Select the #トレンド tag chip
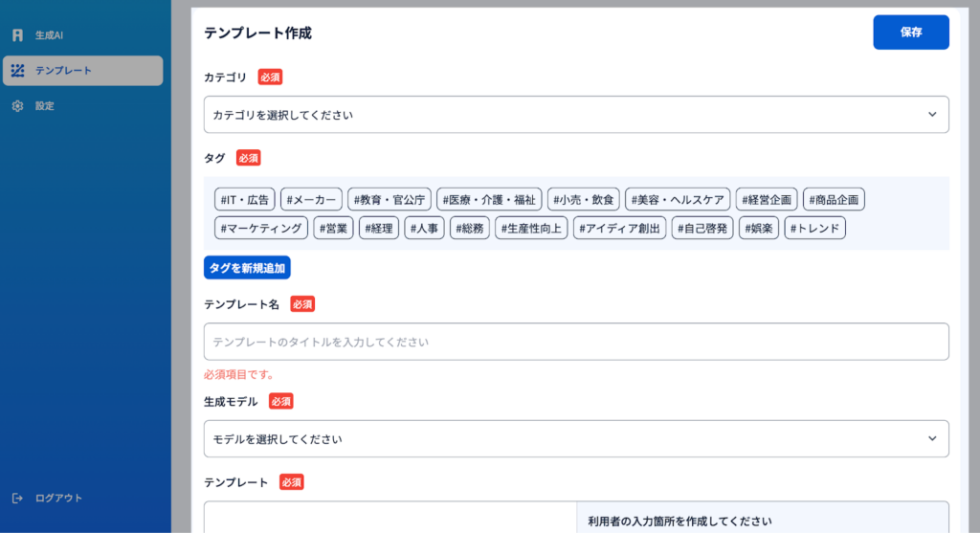980x533 pixels. click(x=814, y=228)
